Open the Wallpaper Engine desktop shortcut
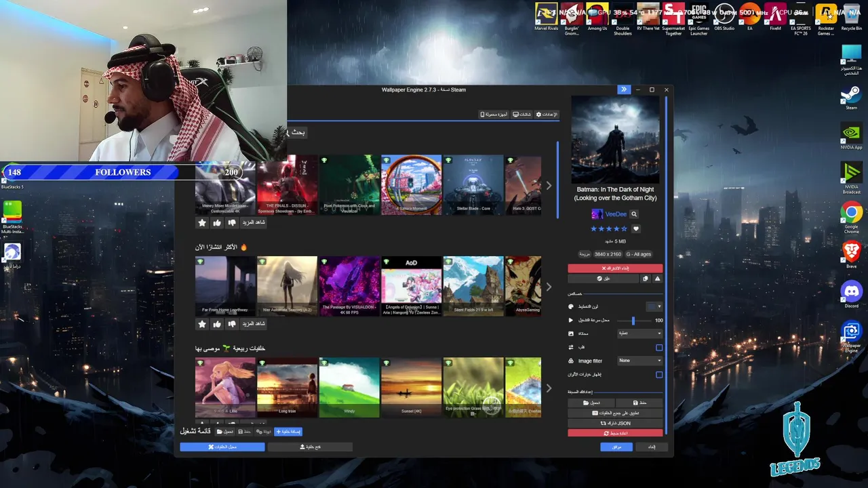 [851, 337]
